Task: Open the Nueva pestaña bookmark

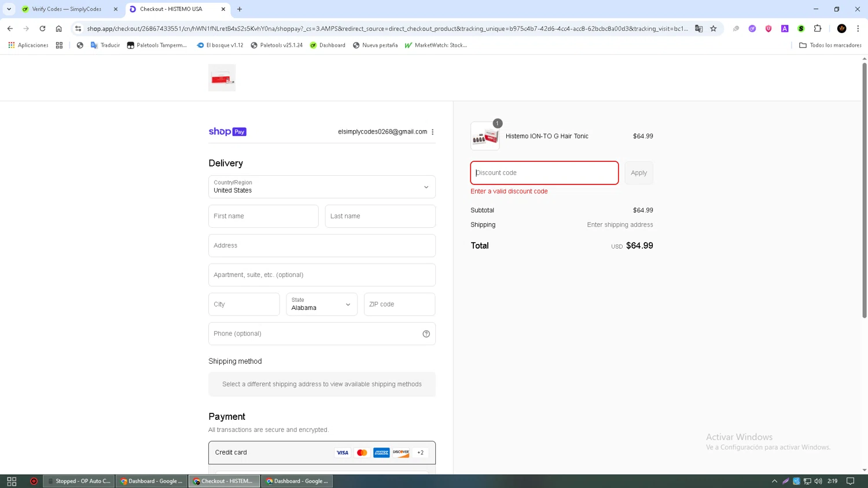Action: click(375, 45)
